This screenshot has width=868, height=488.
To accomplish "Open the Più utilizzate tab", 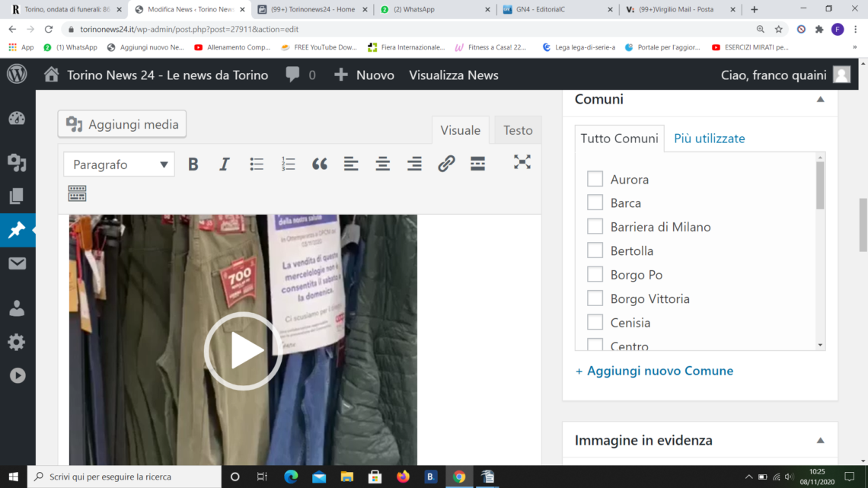I will (709, 139).
